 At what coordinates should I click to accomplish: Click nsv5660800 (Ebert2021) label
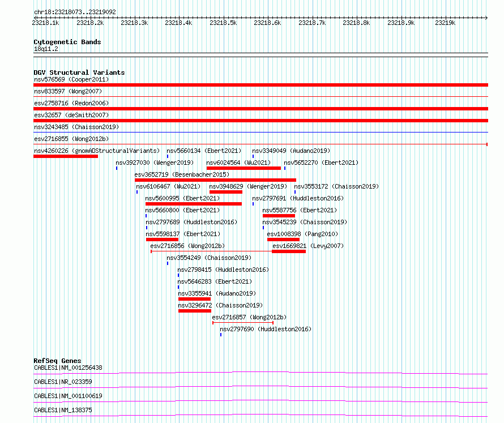[x=182, y=210]
